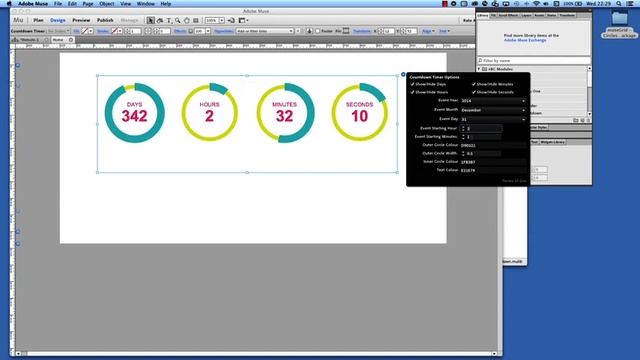
Task: Toggle Show/Hide Hours checkbox
Action: pyautogui.click(x=413, y=92)
